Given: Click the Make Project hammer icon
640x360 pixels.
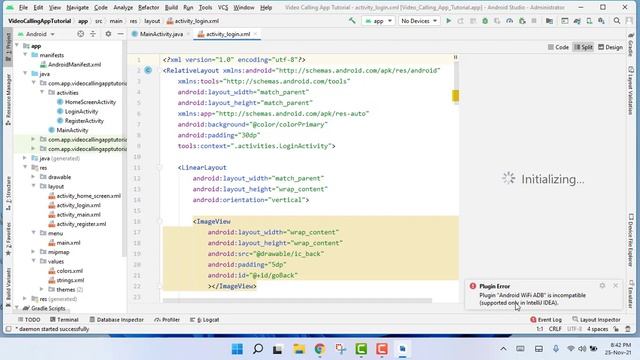Looking at the screenshot, I should (352, 20).
